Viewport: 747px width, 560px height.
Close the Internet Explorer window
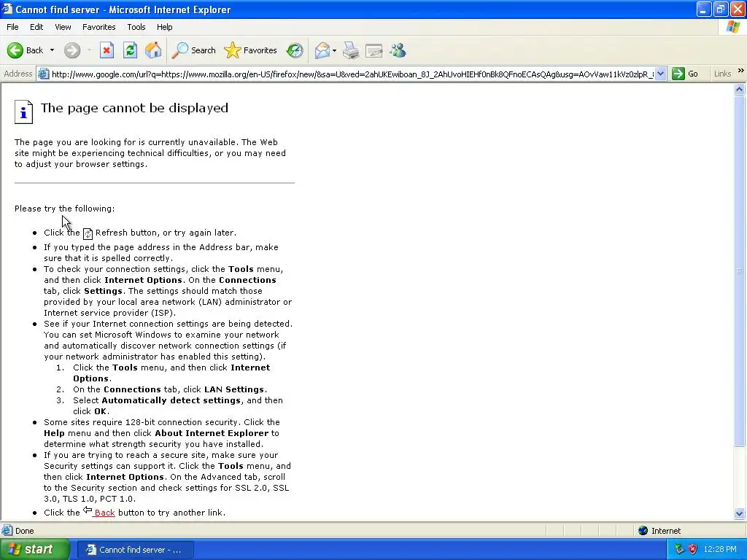738,9
